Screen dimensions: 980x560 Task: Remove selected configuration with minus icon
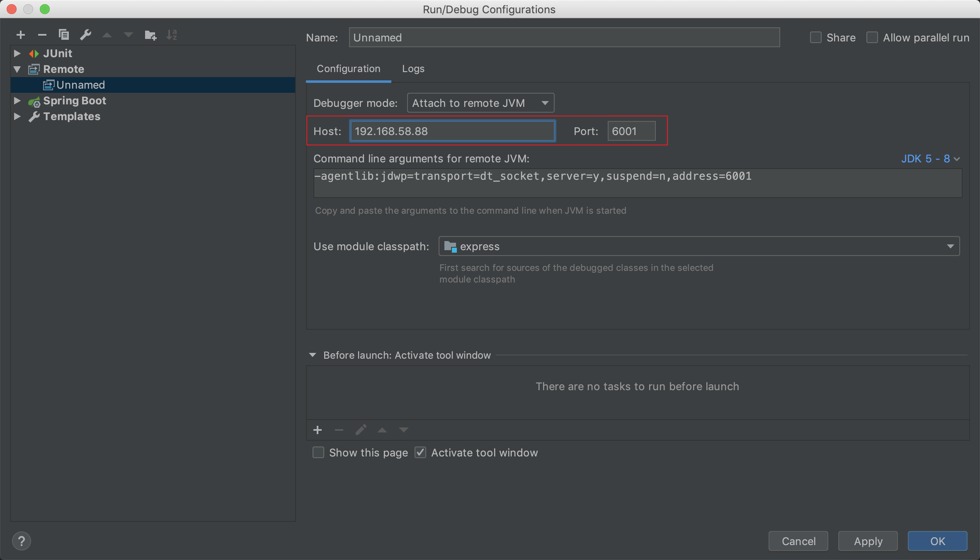42,35
